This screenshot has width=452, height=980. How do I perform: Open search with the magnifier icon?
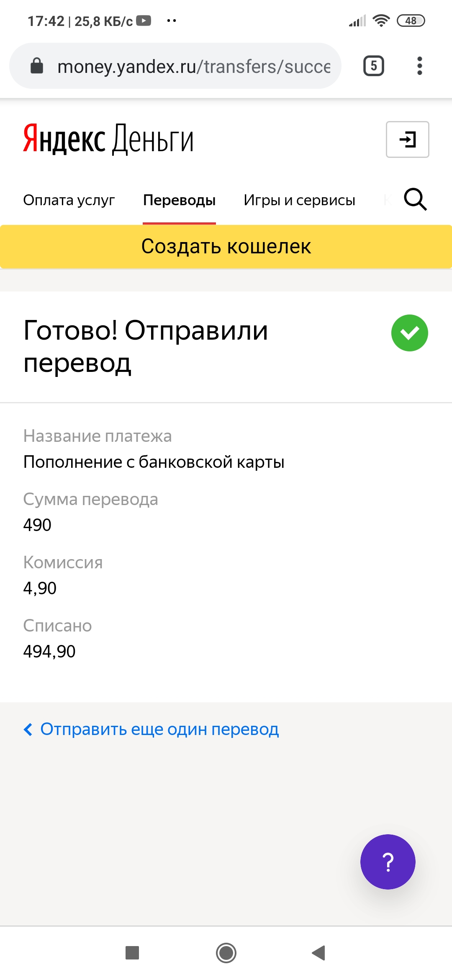click(x=415, y=199)
